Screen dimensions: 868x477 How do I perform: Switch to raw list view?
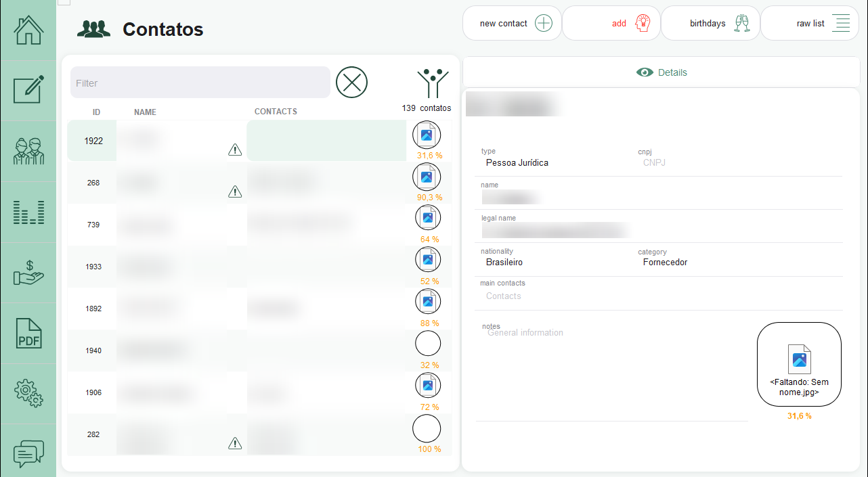810,23
